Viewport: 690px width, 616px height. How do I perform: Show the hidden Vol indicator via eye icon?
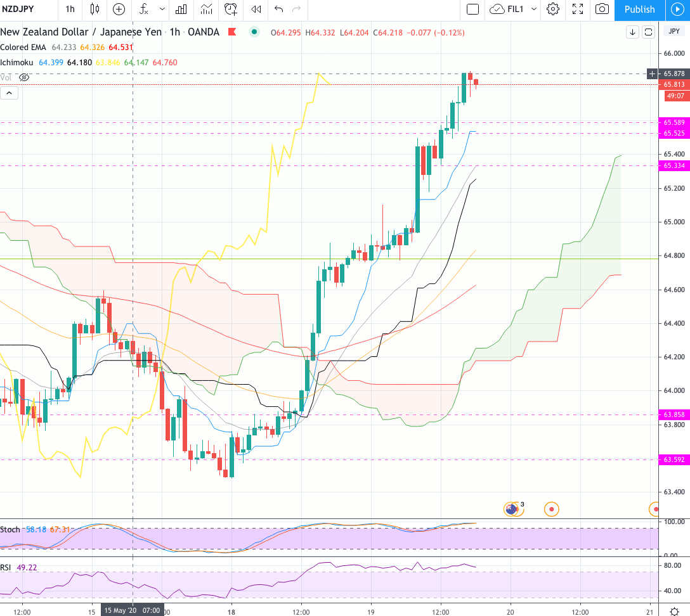click(24, 78)
